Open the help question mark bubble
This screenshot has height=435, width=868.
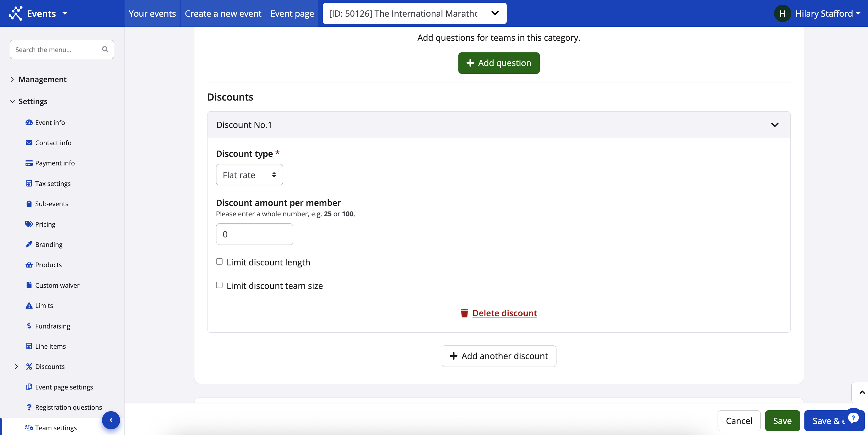coord(853,418)
